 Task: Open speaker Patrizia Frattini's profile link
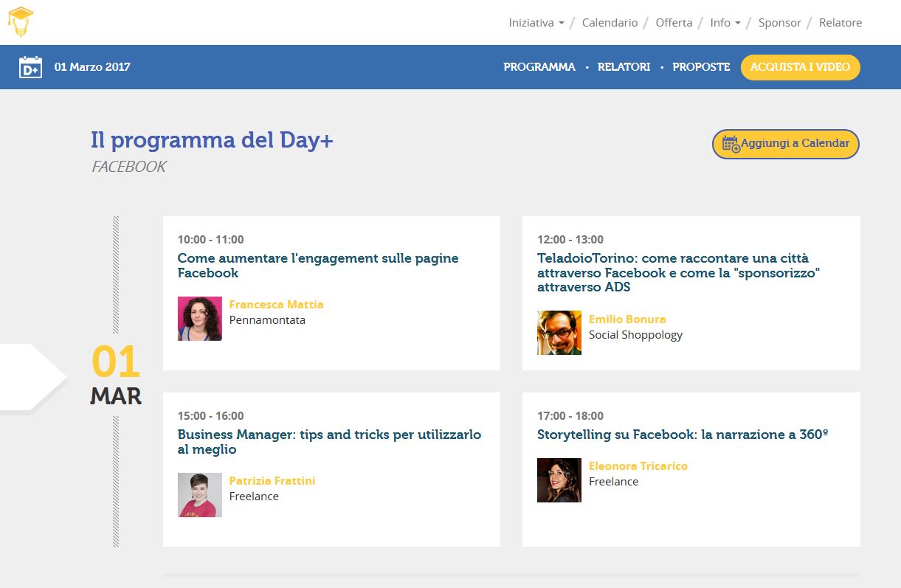click(272, 481)
